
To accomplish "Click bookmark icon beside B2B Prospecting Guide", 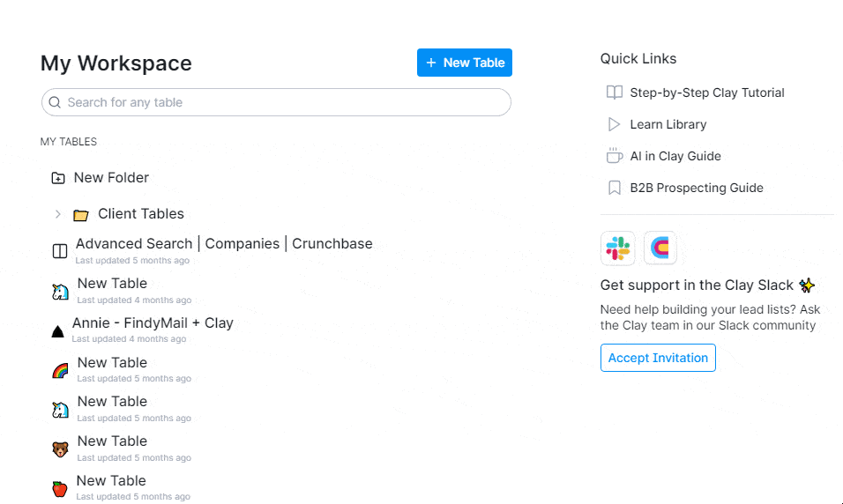I will pyautogui.click(x=615, y=188).
